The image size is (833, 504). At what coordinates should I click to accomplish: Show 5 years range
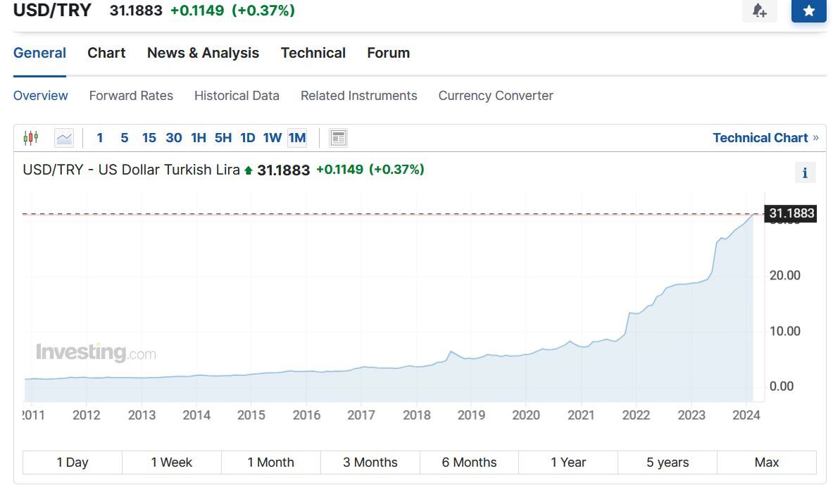tap(668, 462)
